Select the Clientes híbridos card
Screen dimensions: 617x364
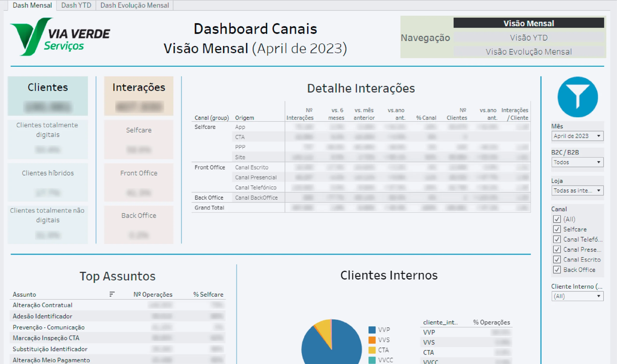coord(47,183)
